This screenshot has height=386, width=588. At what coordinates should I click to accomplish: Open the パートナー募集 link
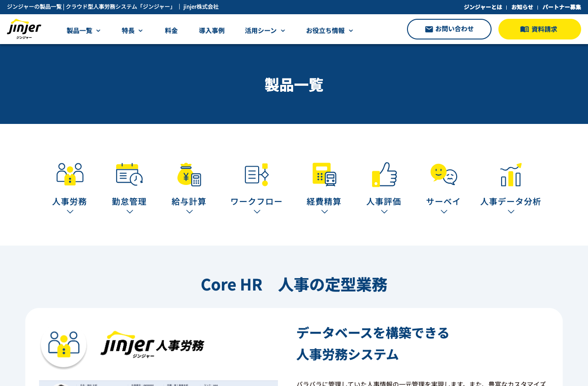561,6
